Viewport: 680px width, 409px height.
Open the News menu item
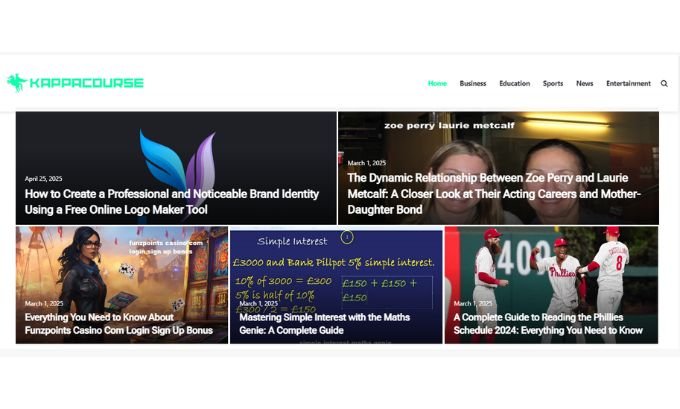pyautogui.click(x=585, y=83)
